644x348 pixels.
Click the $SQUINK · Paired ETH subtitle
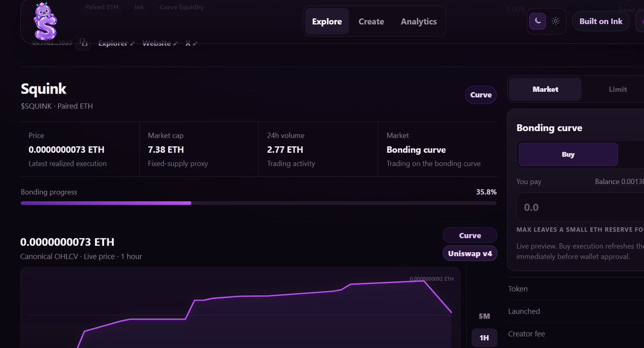[57, 106]
